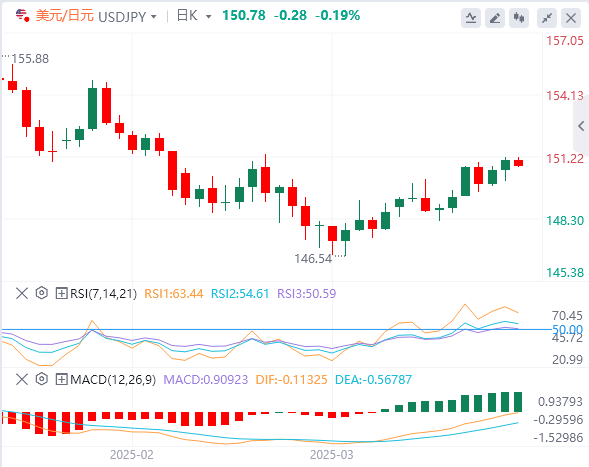Viewport: 589px width, 467px height.
Task: Click the 155.88 high price marker
Action: coord(30,59)
